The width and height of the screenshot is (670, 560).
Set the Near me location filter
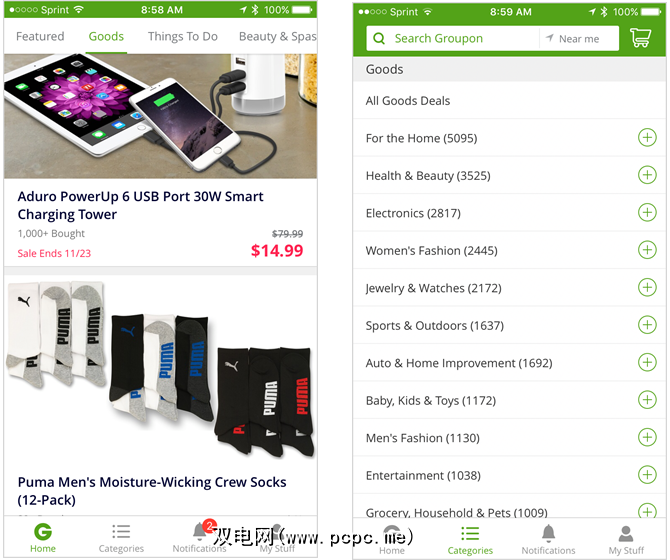tap(573, 39)
